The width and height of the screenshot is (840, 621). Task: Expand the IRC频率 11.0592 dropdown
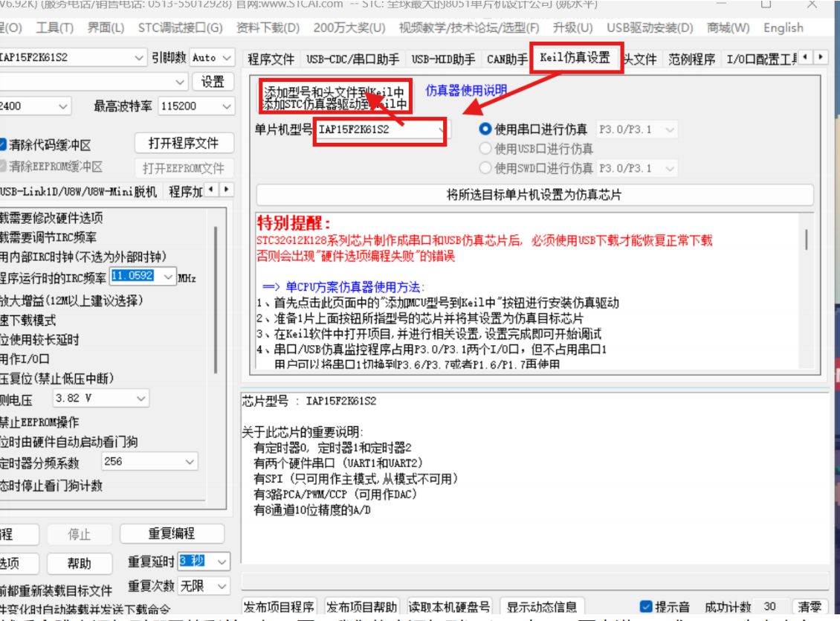click(x=168, y=277)
